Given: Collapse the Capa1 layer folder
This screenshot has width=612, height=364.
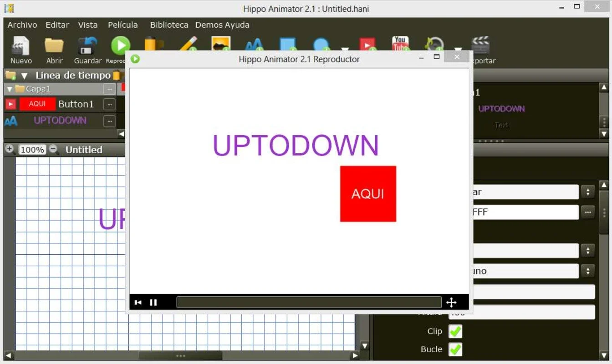Looking at the screenshot, I should 10,89.
